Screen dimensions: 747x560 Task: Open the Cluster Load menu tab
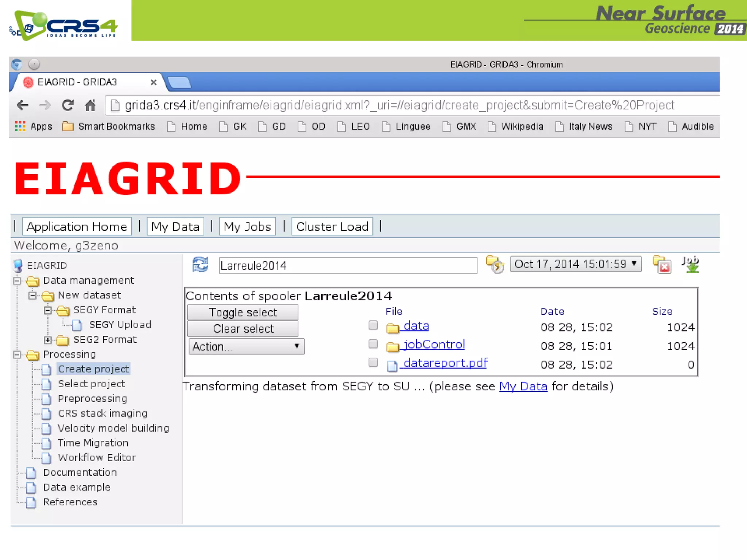click(332, 227)
